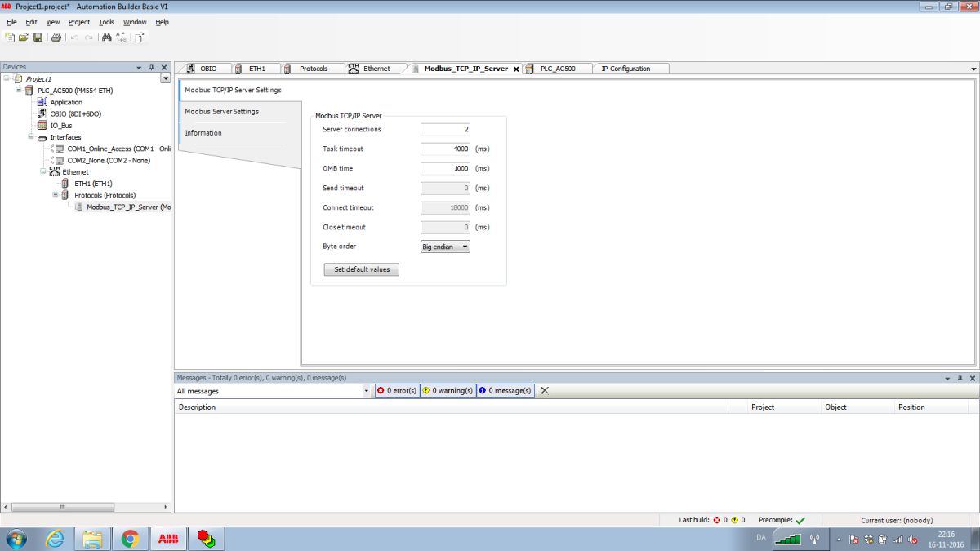
Task: Open the Project menu
Action: pyautogui.click(x=79, y=22)
